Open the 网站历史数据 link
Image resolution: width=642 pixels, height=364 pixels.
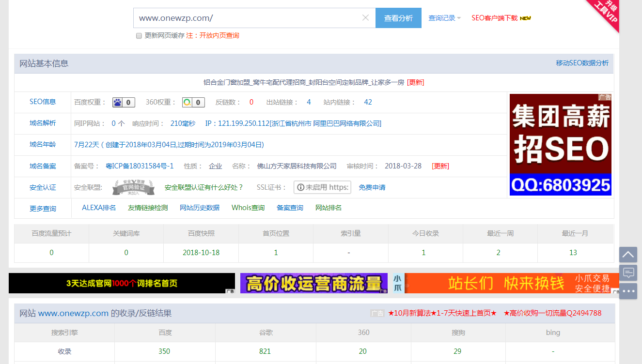[200, 208]
